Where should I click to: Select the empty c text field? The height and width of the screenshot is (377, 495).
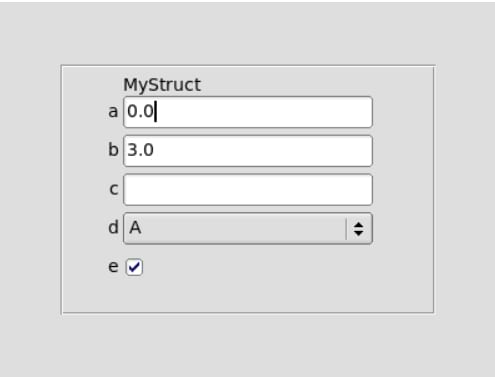pyautogui.click(x=248, y=190)
